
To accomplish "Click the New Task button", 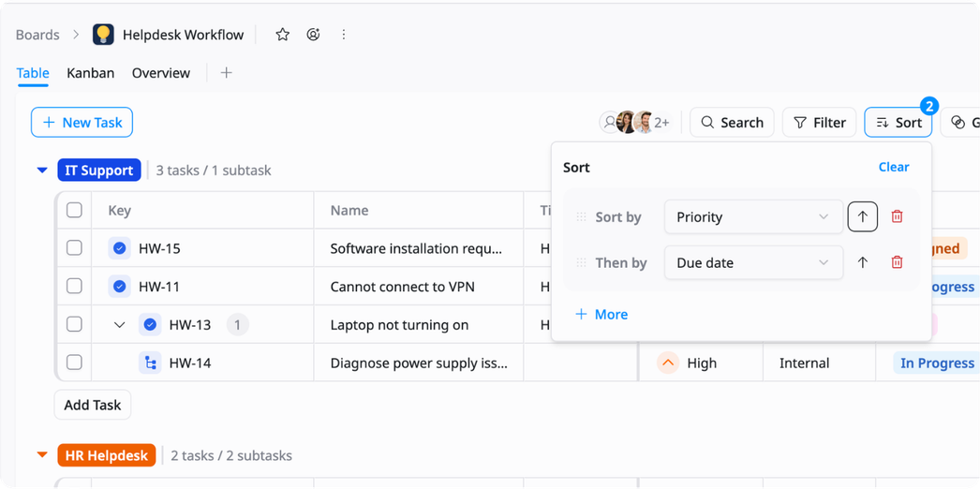I will tap(82, 123).
